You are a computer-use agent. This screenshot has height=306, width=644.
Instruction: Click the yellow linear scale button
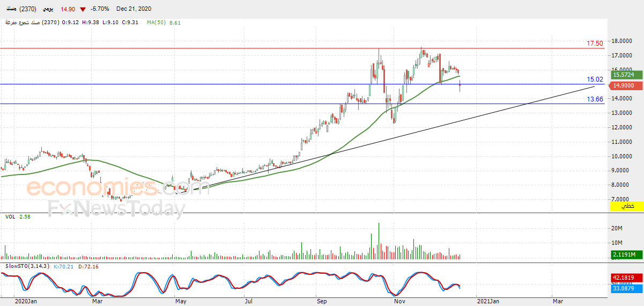pos(625,206)
